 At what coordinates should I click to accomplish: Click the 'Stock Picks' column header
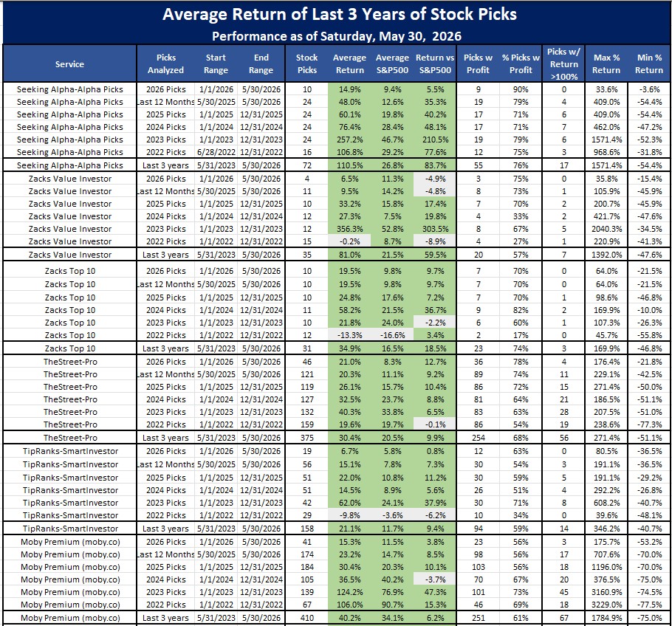click(x=307, y=63)
